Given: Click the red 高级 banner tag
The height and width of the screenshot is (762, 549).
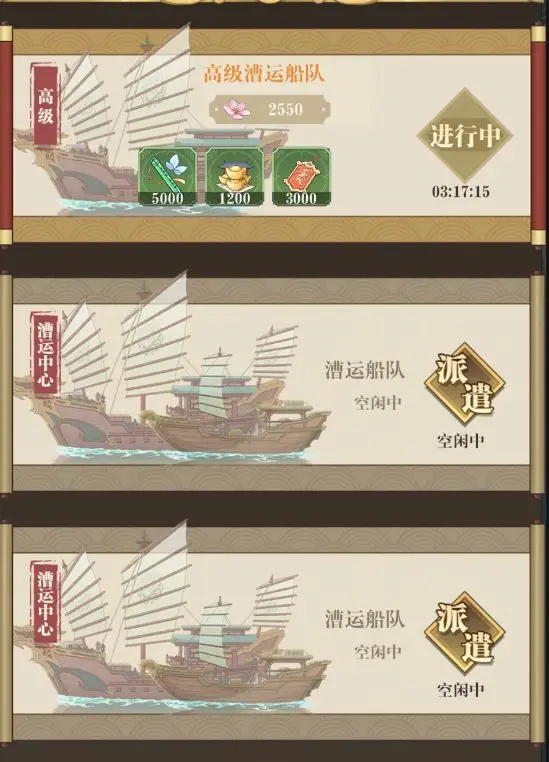Looking at the screenshot, I should [46, 104].
